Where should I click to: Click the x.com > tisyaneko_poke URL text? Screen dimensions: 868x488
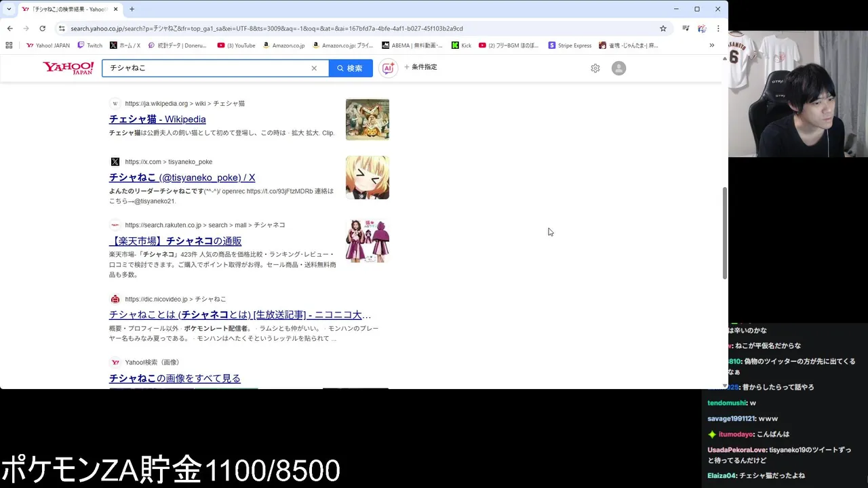168,162
